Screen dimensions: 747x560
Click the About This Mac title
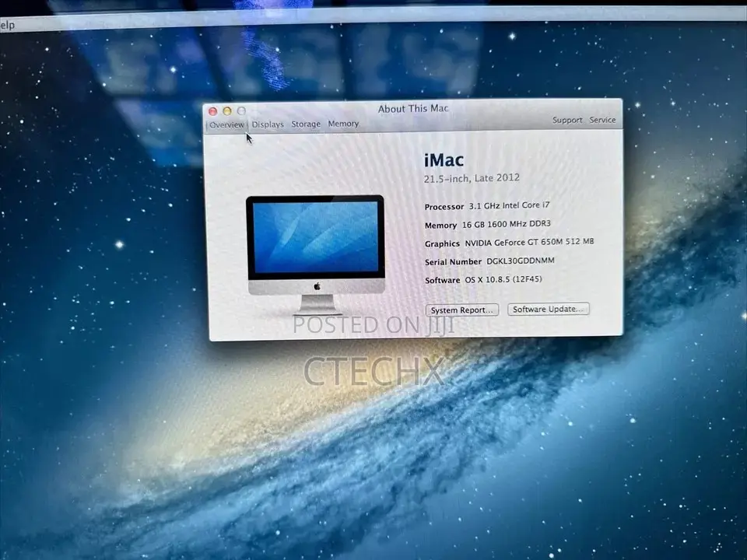[x=413, y=109]
